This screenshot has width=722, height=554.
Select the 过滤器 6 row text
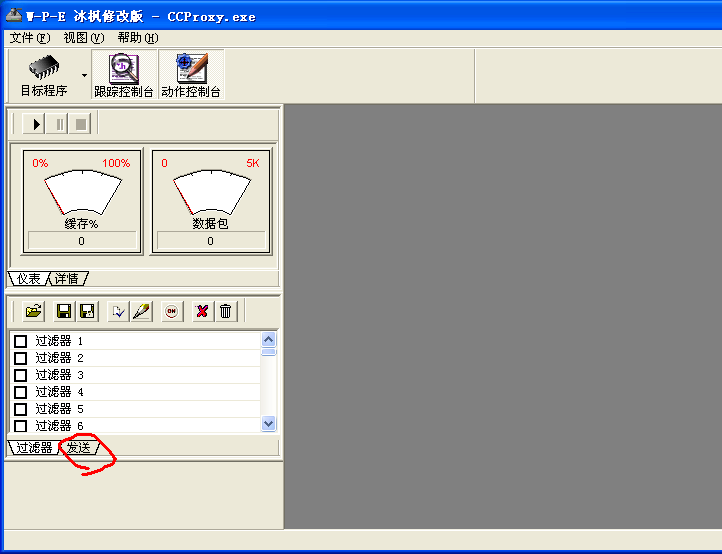click(59, 426)
